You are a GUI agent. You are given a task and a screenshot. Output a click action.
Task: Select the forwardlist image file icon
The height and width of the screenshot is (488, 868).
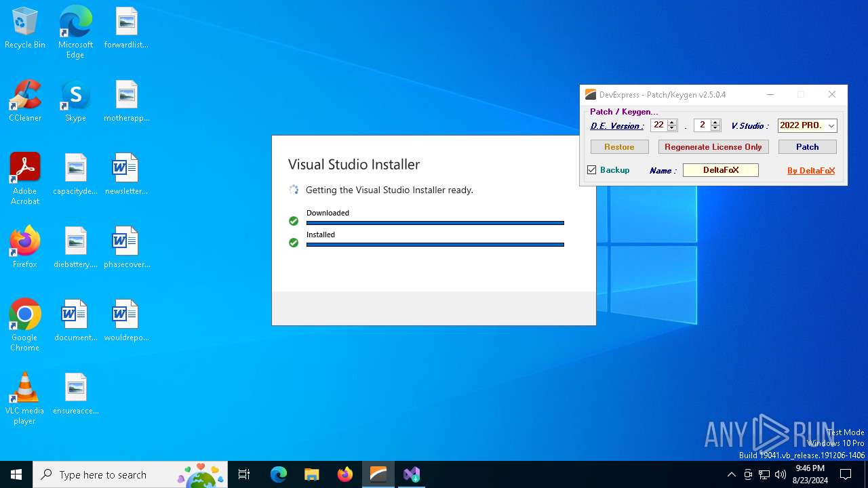click(126, 28)
